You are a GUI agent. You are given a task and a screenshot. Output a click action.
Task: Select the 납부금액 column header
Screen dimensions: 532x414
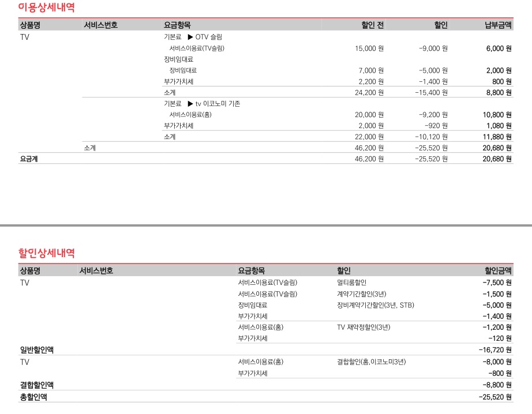[x=498, y=25]
